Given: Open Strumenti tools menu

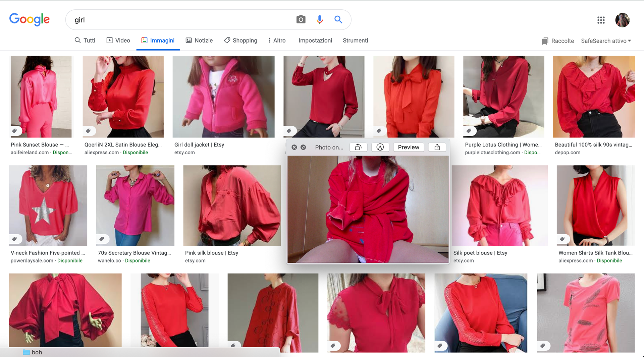Looking at the screenshot, I should point(355,41).
